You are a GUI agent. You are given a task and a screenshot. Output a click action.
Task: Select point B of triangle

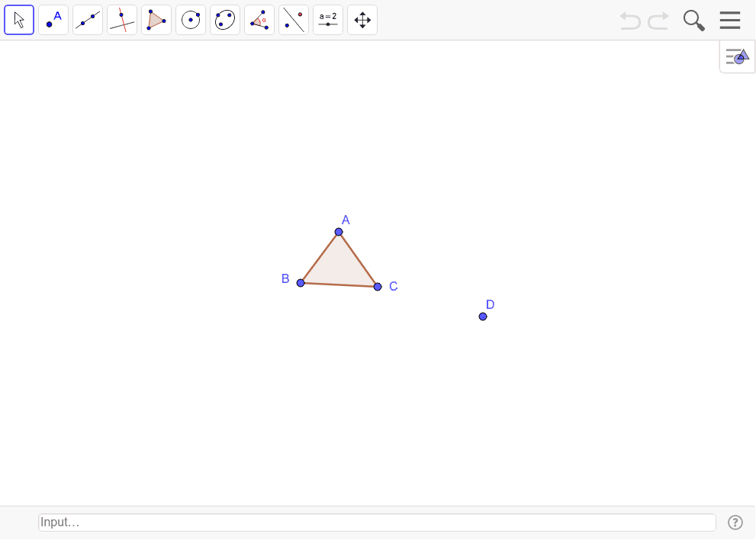(301, 283)
